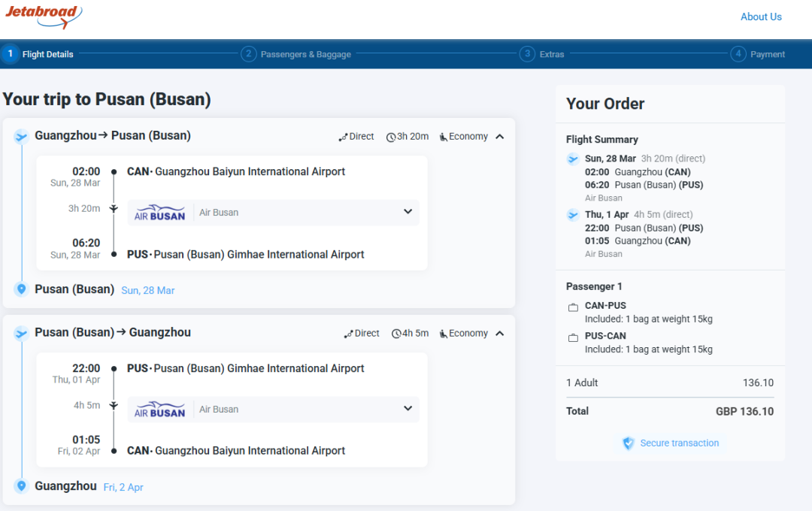The width and height of the screenshot is (812, 511).
Task: Click the Secure transaction shield icon
Action: [x=628, y=443]
